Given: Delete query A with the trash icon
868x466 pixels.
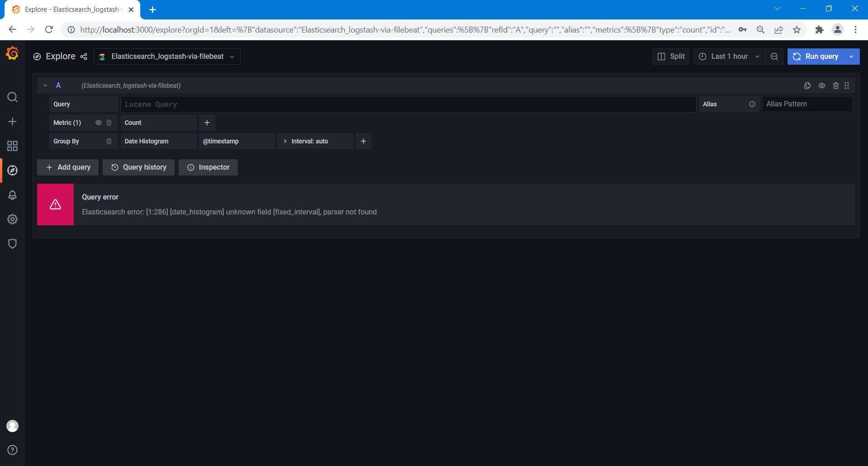Looking at the screenshot, I should 836,86.
